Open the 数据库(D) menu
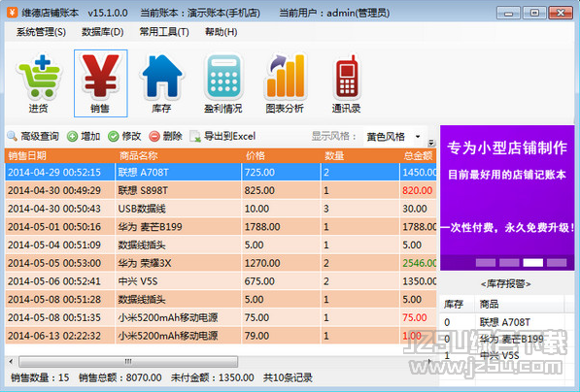The width and height of the screenshot is (580, 392). (102, 32)
